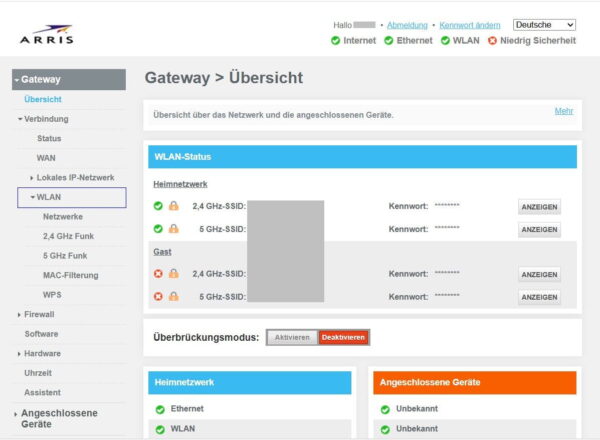Screen dimensions: 600x440
Task: Open Assistent menu item
Action: (42, 393)
